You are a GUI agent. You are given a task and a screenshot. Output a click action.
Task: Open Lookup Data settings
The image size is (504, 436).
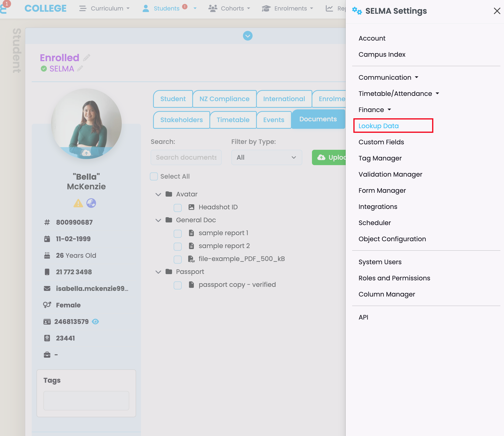tap(378, 126)
